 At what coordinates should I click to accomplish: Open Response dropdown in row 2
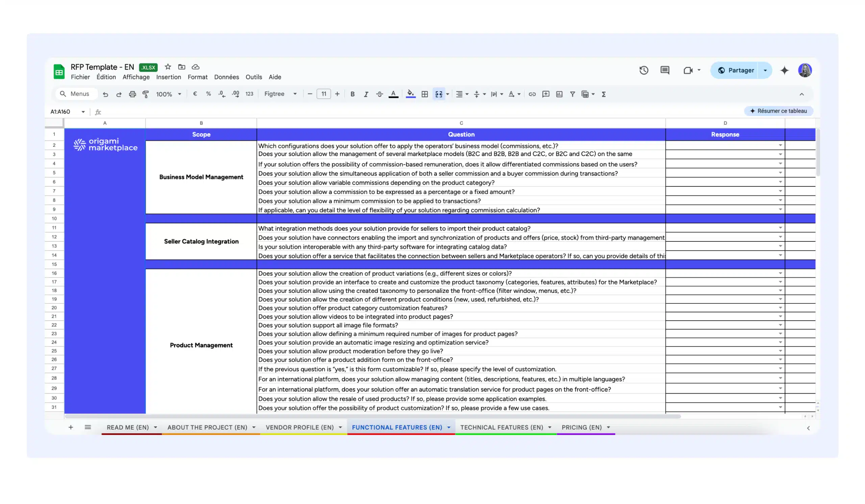(x=780, y=145)
